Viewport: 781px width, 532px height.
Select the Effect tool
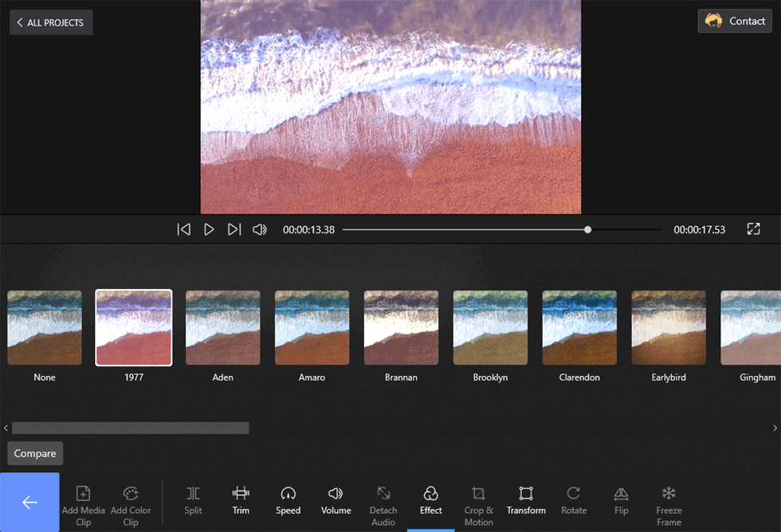[431, 501]
